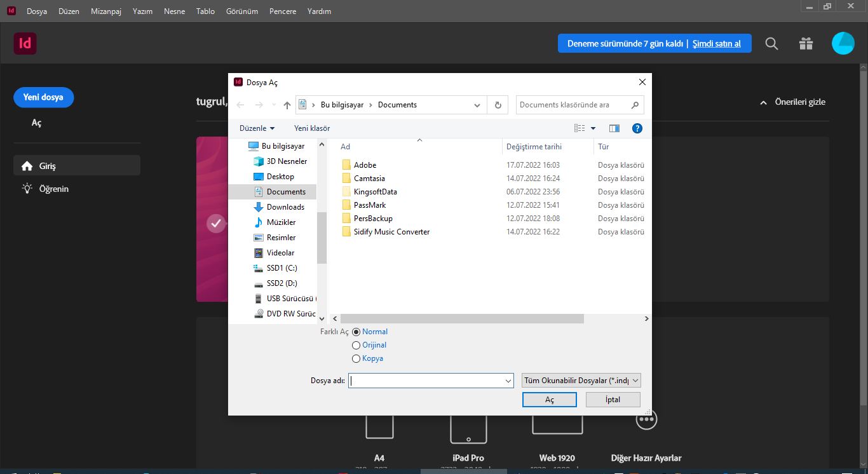Viewport: 868px width, 474px height.
Task: Click Yeni klasör in the dialog
Action: [x=312, y=128]
